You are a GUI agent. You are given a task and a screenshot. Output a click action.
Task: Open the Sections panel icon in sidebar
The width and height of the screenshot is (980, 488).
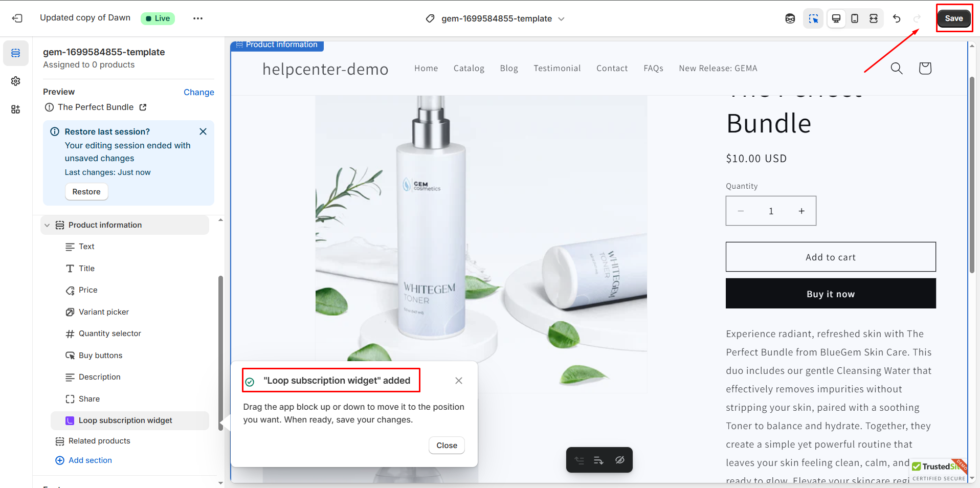point(16,53)
